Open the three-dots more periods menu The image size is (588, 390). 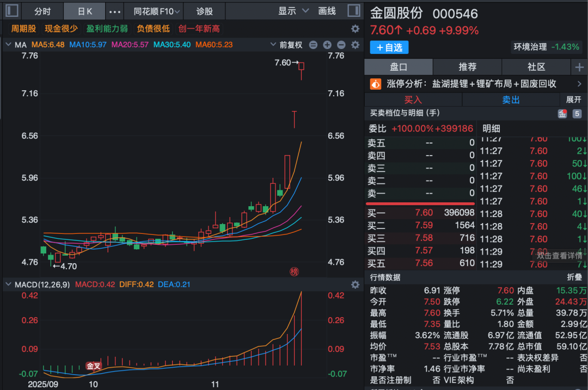click(x=115, y=11)
